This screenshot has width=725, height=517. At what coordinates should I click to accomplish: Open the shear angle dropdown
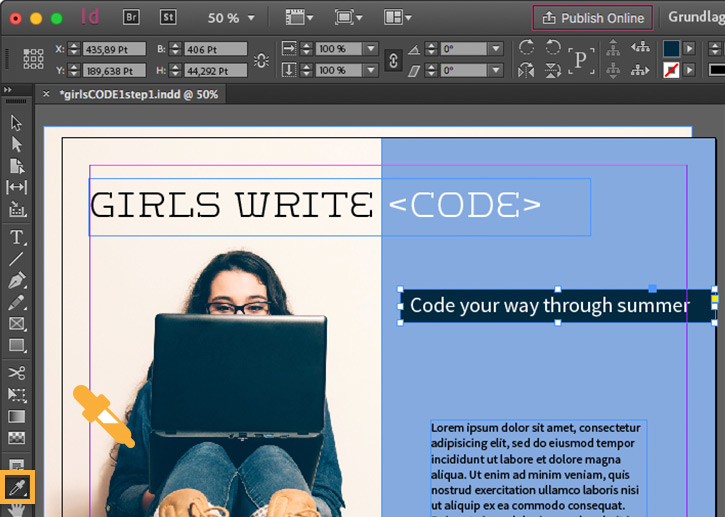496,70
